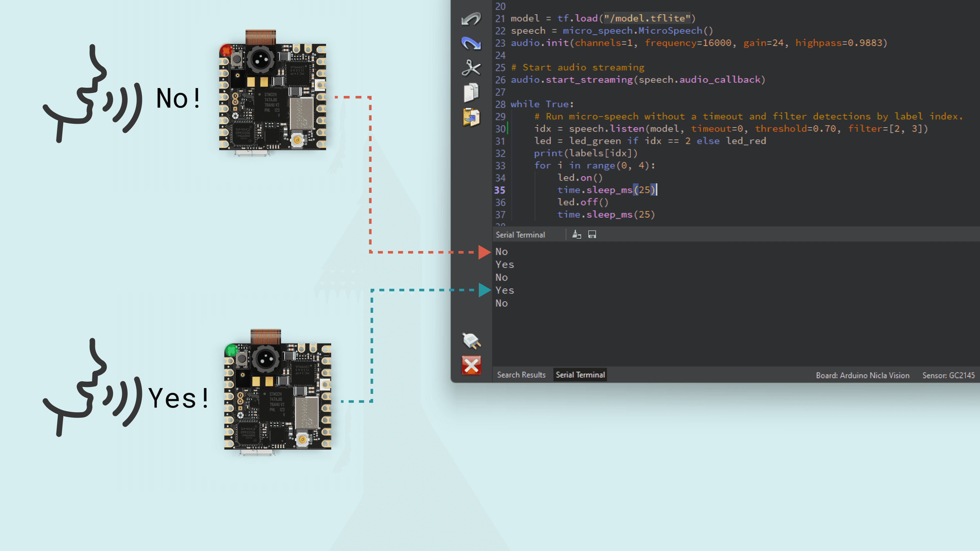Click the Paste clipboard icon

point(471,117)
